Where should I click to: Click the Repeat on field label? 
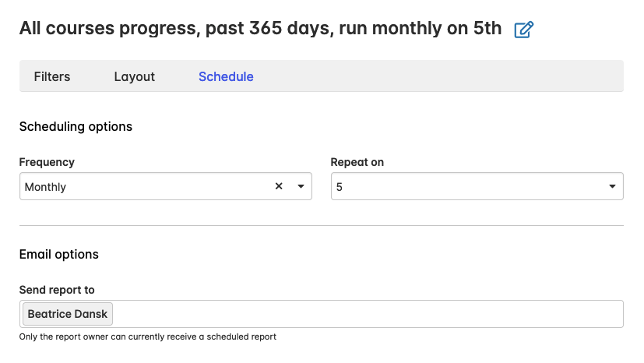357,162
